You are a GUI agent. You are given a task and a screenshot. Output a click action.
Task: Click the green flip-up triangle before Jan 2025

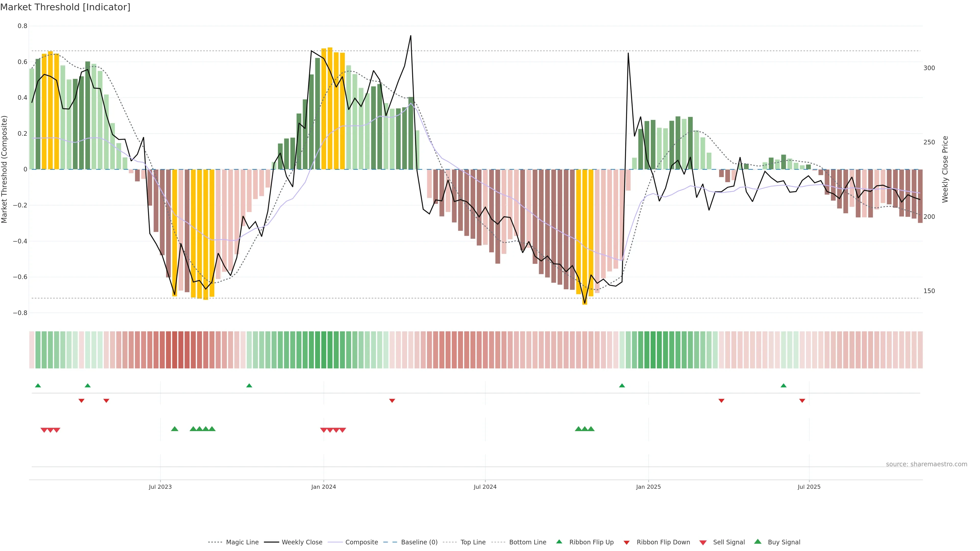[622, 386]
